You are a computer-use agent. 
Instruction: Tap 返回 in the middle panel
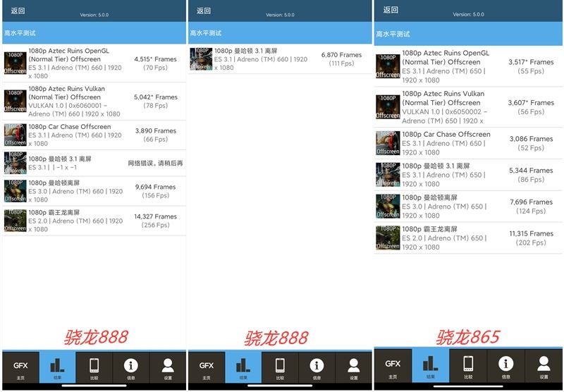point(204,11)
